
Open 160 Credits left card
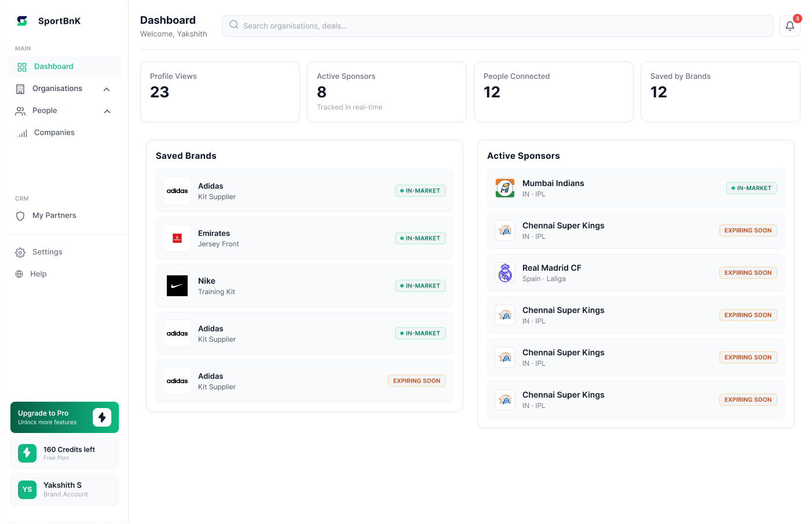(x=64, y=453)
